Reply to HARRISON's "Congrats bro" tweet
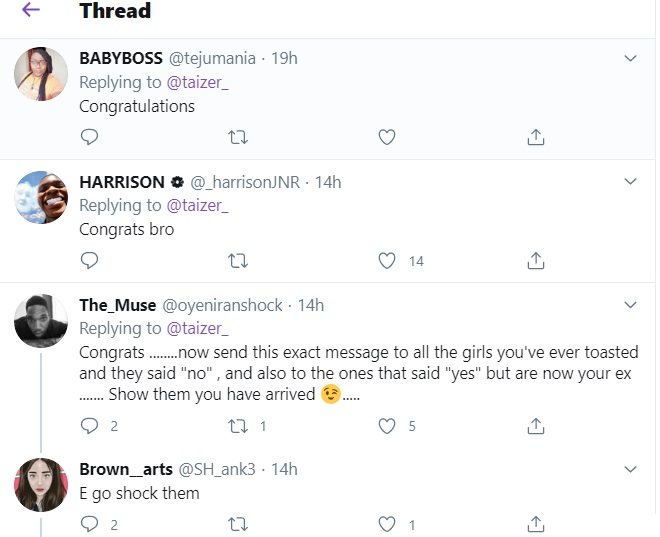 point(89,261)
